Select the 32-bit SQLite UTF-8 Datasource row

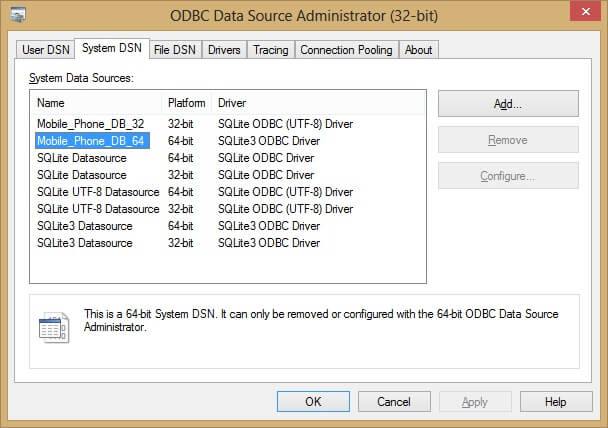(x=97, y=209)
